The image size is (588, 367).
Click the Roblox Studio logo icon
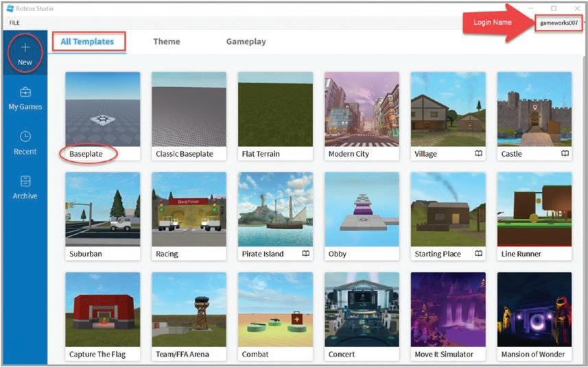10,8
